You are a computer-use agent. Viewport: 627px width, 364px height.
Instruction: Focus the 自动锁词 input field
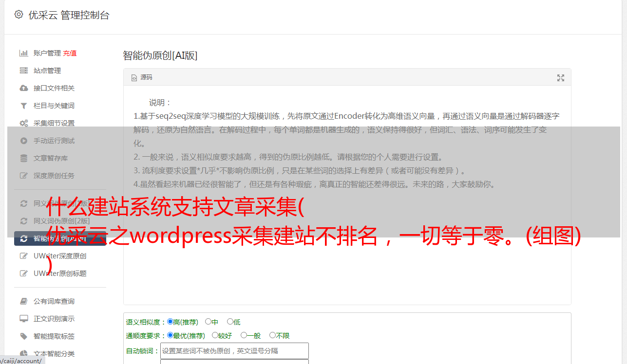[x=234, y=351]
